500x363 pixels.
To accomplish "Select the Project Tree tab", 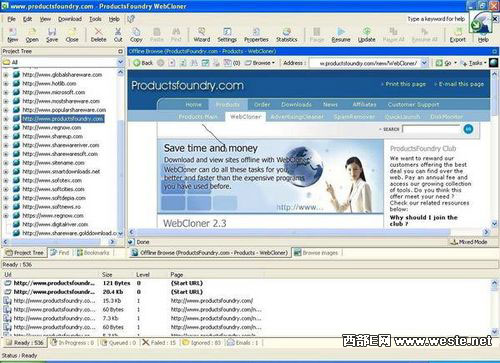I will pos(25,253).
